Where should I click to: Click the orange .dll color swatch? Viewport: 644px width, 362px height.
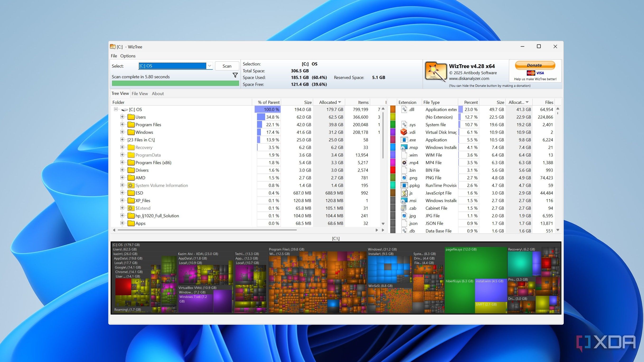[393, 109]
